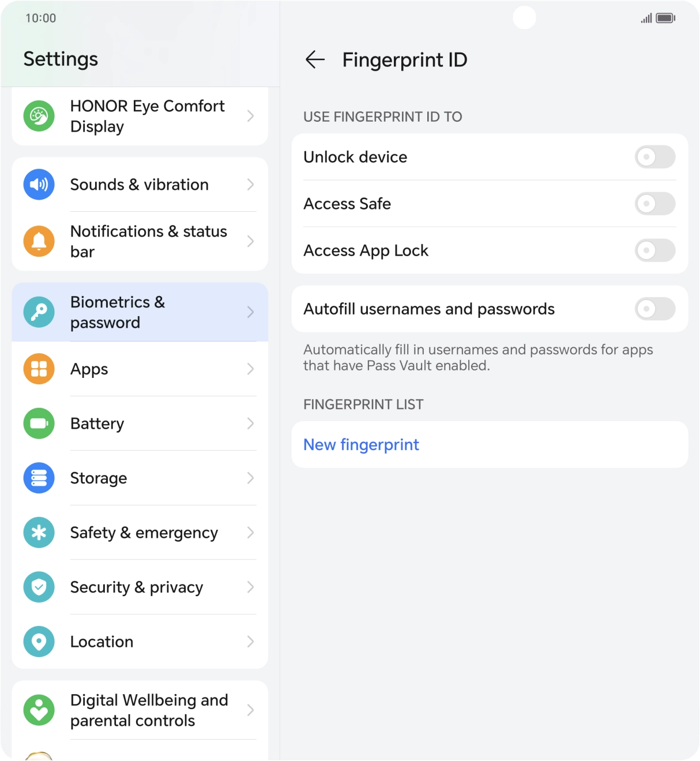Enable Unlock device fingerprint toggle
The width and height of the screenshot is (700, 761).
[x=654, y=157]
